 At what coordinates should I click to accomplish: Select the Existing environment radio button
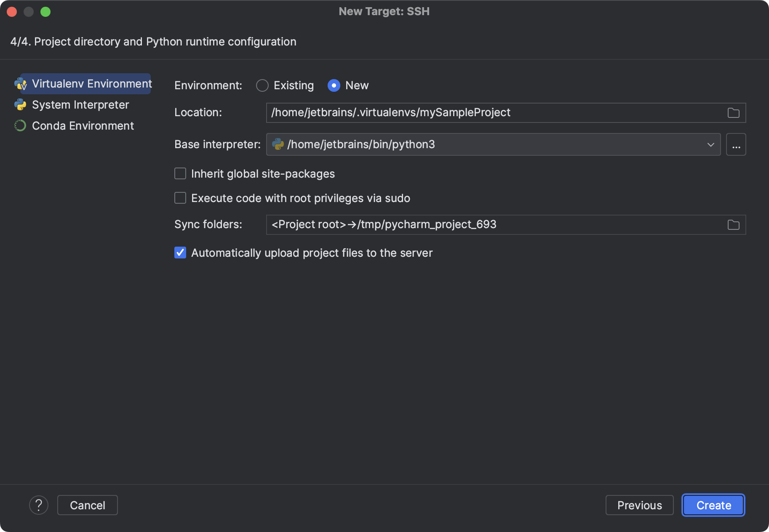[x=262, y=85]
